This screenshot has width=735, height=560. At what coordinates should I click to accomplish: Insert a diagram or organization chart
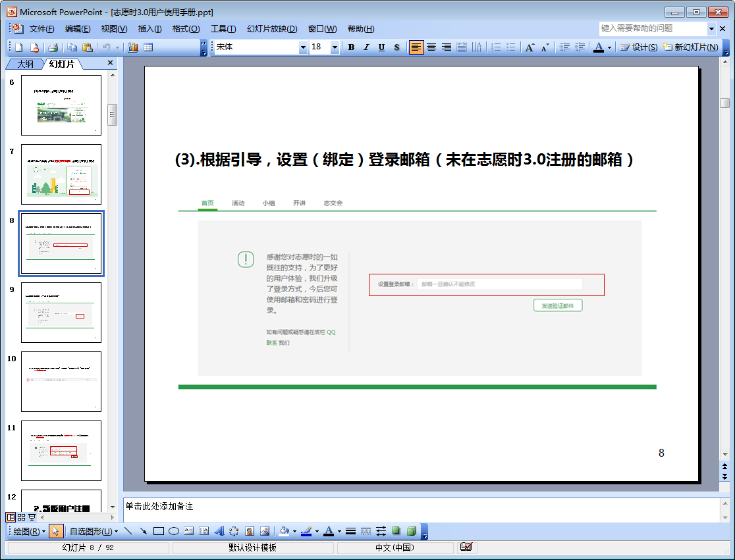point(234,531)
